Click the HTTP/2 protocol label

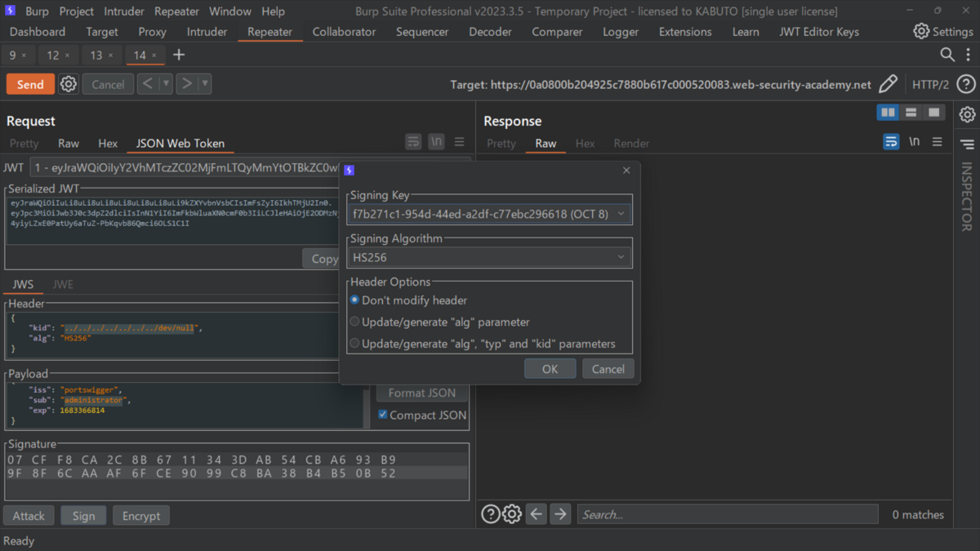[930, 84]
